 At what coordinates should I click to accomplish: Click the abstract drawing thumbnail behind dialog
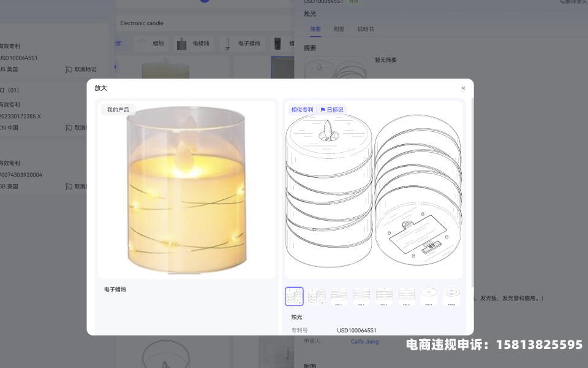[x=335, y=67]
